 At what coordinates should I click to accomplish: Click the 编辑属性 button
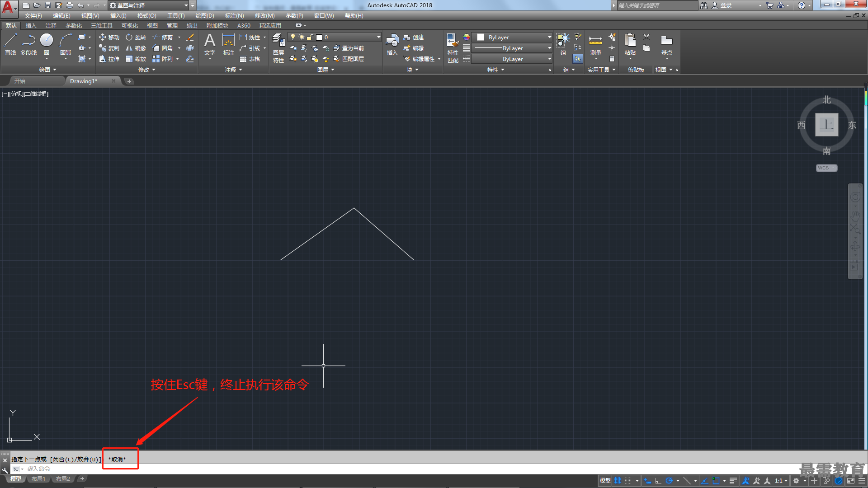(419, 59)
